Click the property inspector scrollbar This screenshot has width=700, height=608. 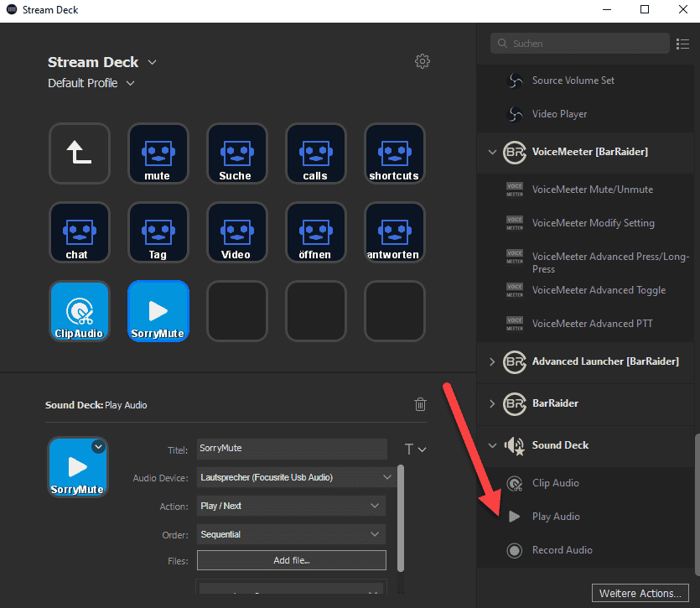(401, 518)
